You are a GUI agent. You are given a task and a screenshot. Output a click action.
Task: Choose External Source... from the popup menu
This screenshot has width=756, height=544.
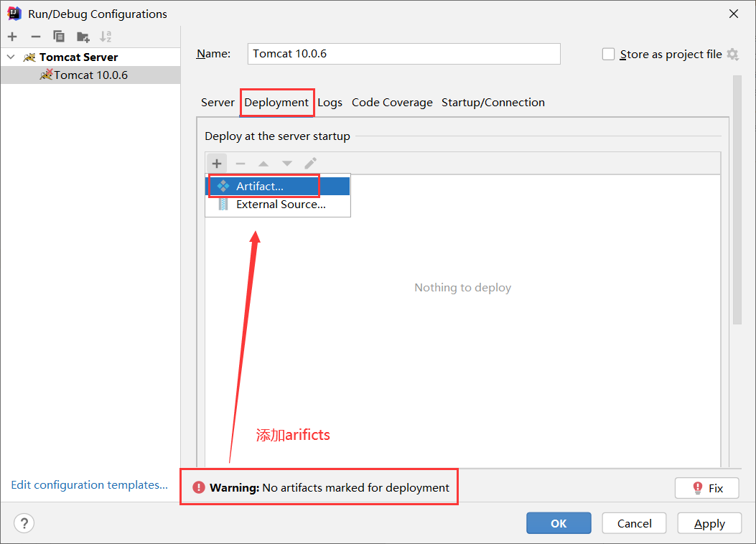click(278, 205)
